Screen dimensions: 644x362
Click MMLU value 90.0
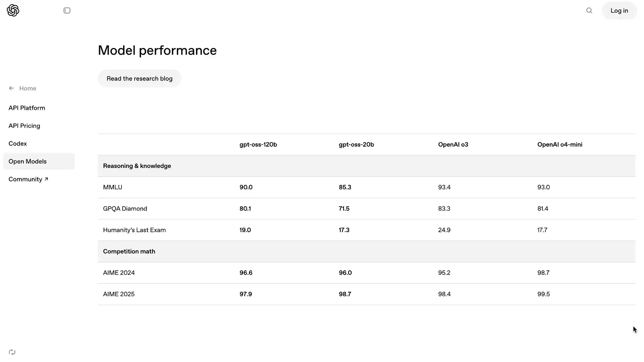(246, 187)
